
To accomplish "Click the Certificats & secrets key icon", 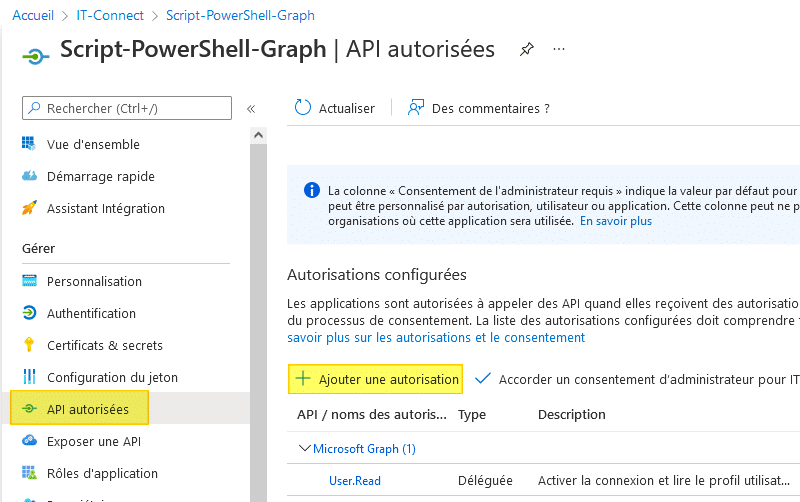I will tap(29, 345).
